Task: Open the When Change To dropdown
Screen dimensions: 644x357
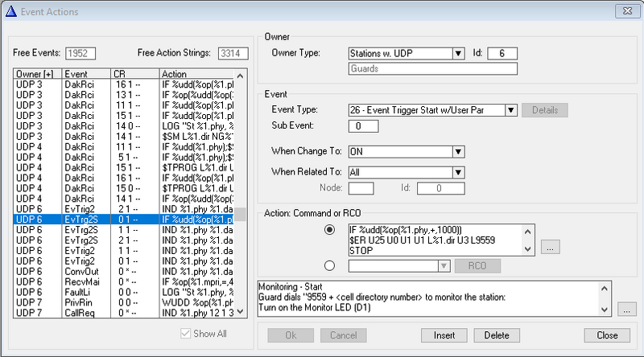Action: pos(457,151)
